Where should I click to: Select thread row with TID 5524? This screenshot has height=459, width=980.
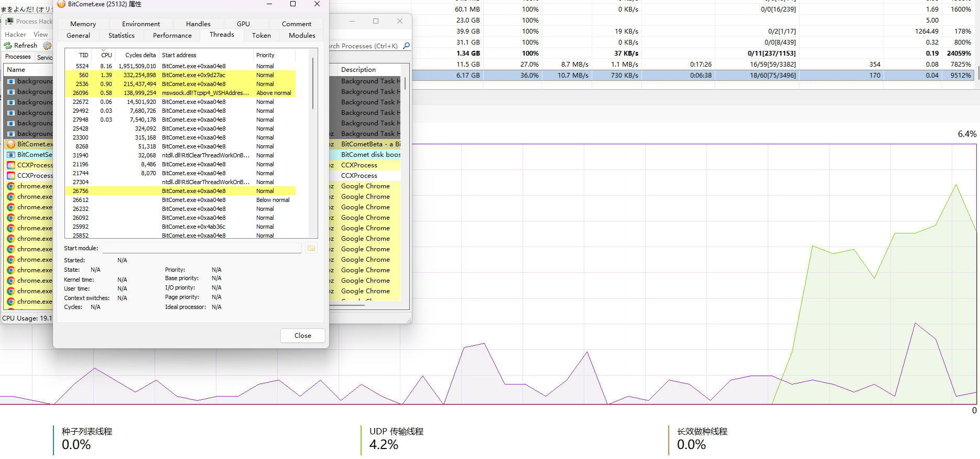(180, 66)
